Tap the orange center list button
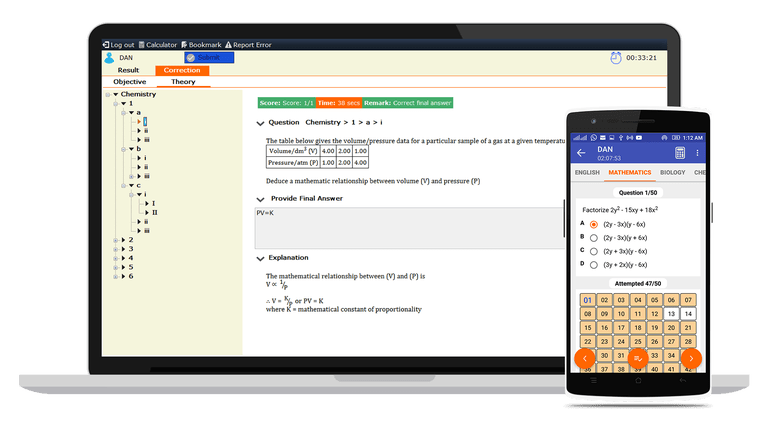Viewport: 768px width, 427px height. click(638, 358)
